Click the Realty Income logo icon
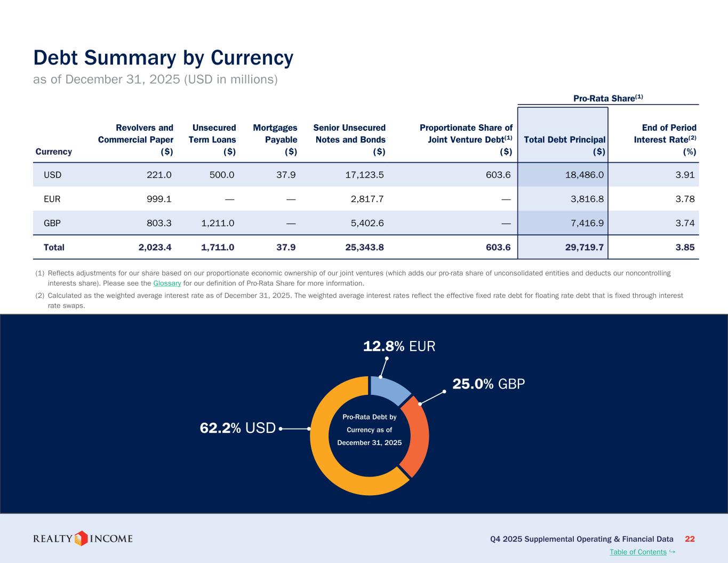This screenshot has height=563, width=728. click(x=81, y=538)
